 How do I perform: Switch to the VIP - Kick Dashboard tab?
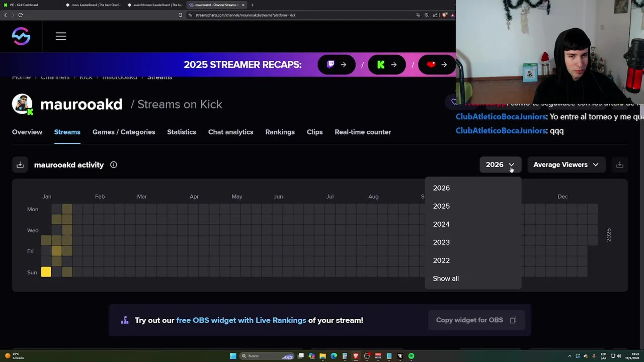coord(30,5)
